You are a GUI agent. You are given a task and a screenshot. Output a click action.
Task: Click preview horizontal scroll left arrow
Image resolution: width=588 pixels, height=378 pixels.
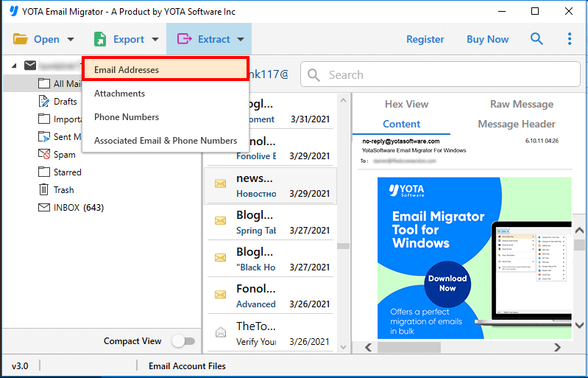[x=369, y=347]
